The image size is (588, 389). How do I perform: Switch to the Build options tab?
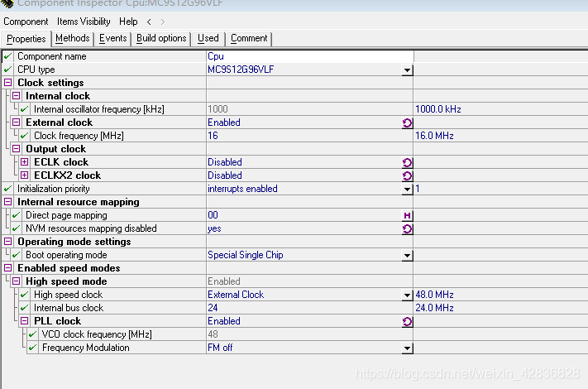coord(161,38)
